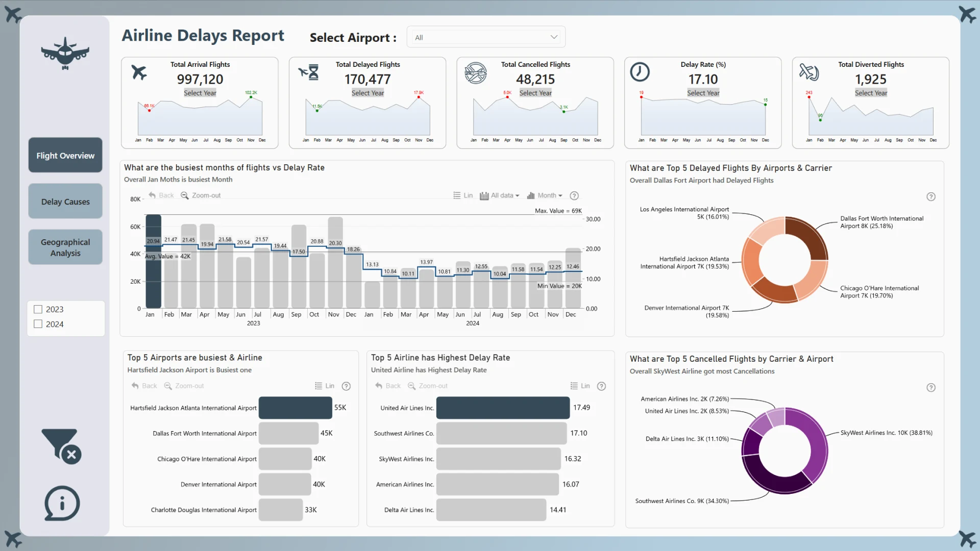Select the Hartsfield Jackson Atlanta airport bar
The width and height of the screenshot is (980, 551).
point(296,408)
